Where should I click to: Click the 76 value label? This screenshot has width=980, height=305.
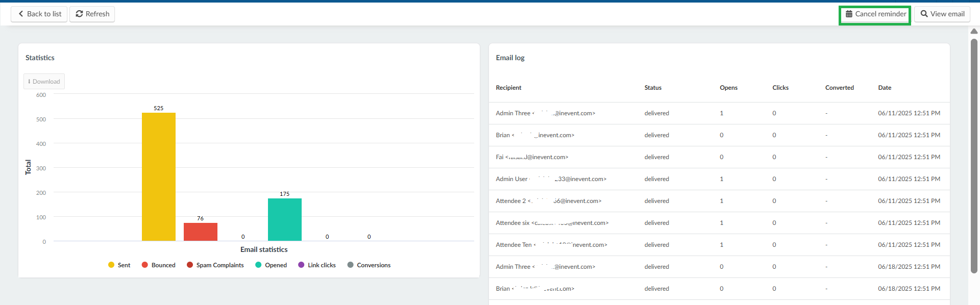tap(201, 218)
